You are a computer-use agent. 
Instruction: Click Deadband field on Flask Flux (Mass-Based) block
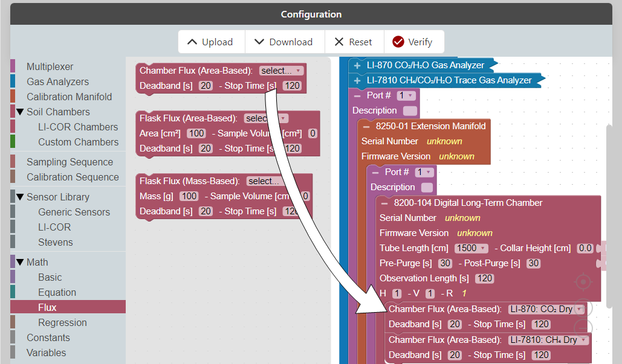206,211
